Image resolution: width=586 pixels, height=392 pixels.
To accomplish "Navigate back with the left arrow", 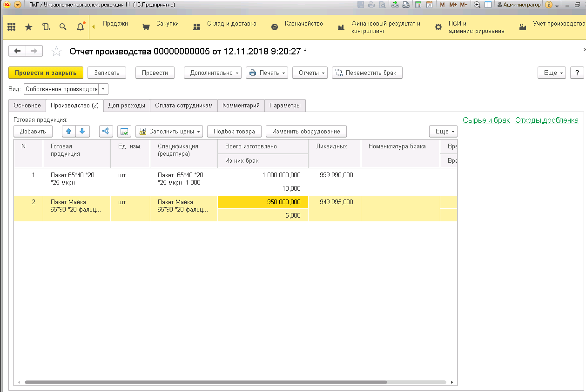I will pos(17,51).
